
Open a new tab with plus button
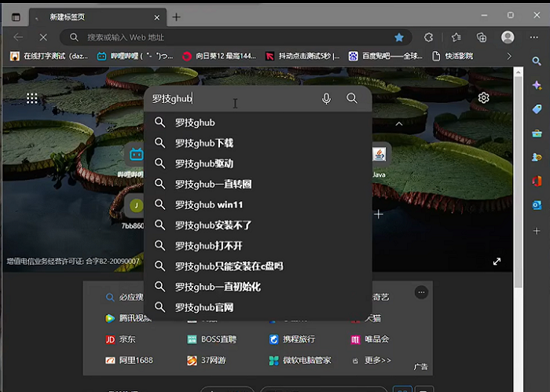pos(177,16)
